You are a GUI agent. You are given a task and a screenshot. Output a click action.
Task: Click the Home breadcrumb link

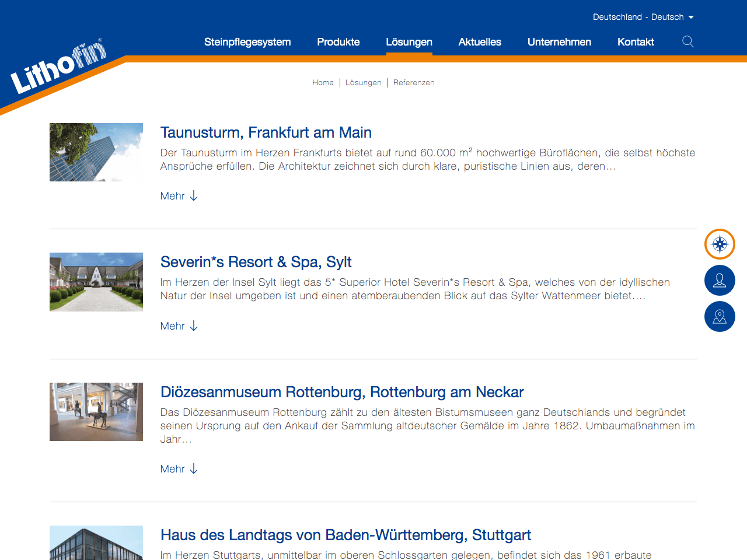point(323,82)
